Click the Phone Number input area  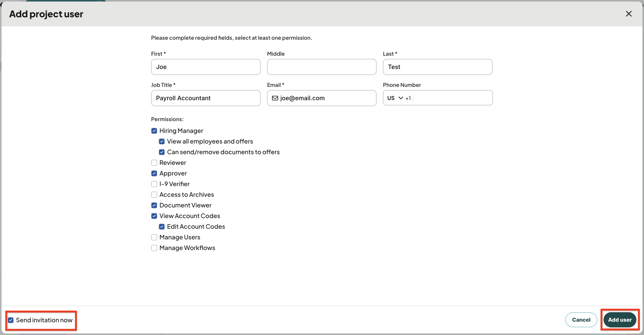(452, 98)
